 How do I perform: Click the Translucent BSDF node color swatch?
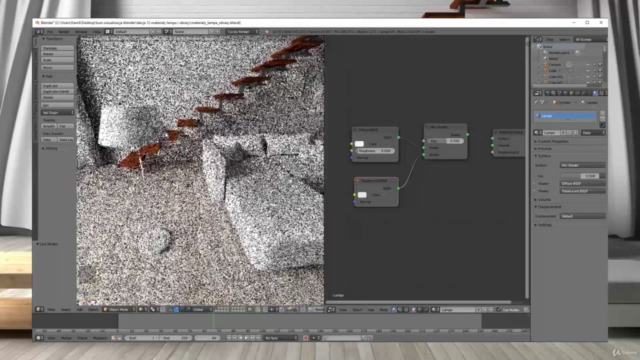pyautogui.click(x=362, y=195)
